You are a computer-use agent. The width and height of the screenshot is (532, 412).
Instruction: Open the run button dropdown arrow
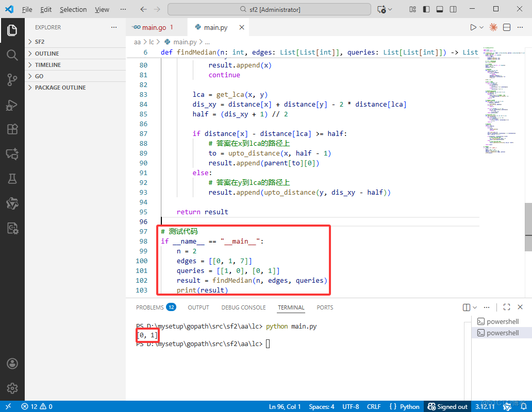[481, 27]
